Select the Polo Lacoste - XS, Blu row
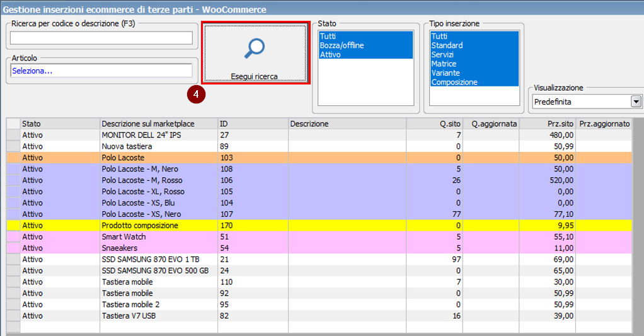Screen dimensions: 644x336 pos(319,203)
